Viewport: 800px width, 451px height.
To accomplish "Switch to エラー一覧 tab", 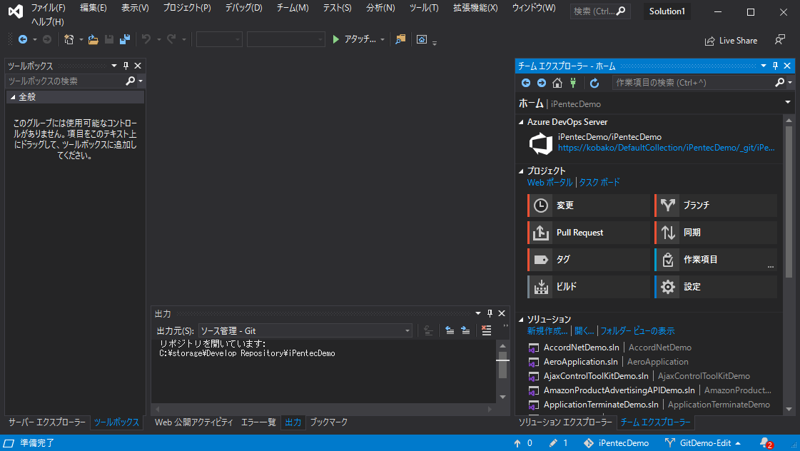I will [x=258, y=422].
